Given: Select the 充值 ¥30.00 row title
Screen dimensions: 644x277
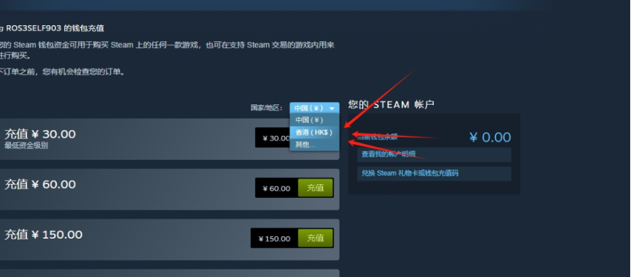Looking at the screenshot, I should pos(40,134).
